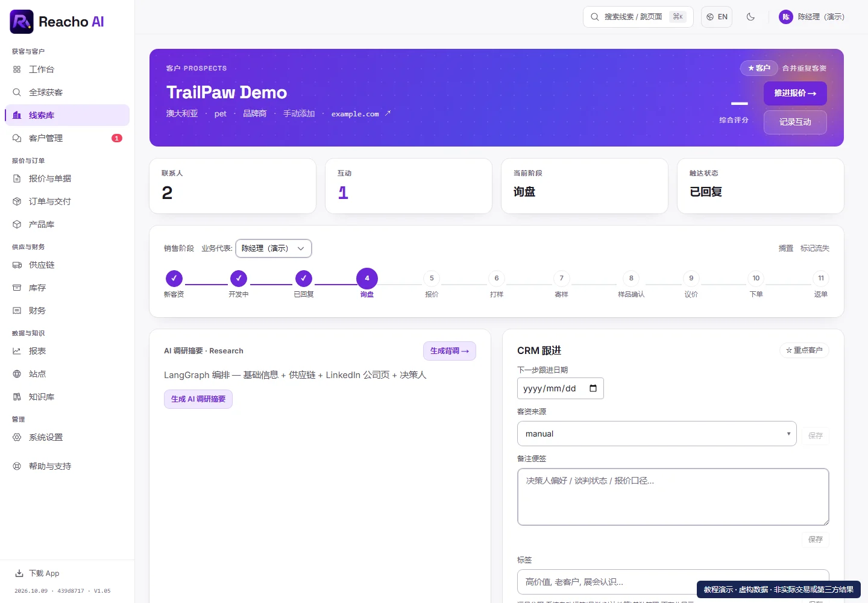The image size is (868, 603).
Task: Open 全球获客 search in sidebar
Action: 67,92
